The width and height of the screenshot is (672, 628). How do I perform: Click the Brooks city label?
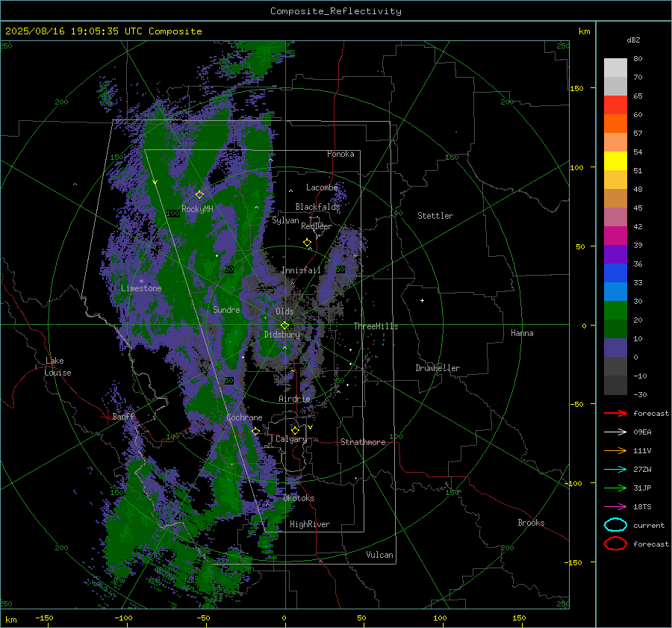531,523
